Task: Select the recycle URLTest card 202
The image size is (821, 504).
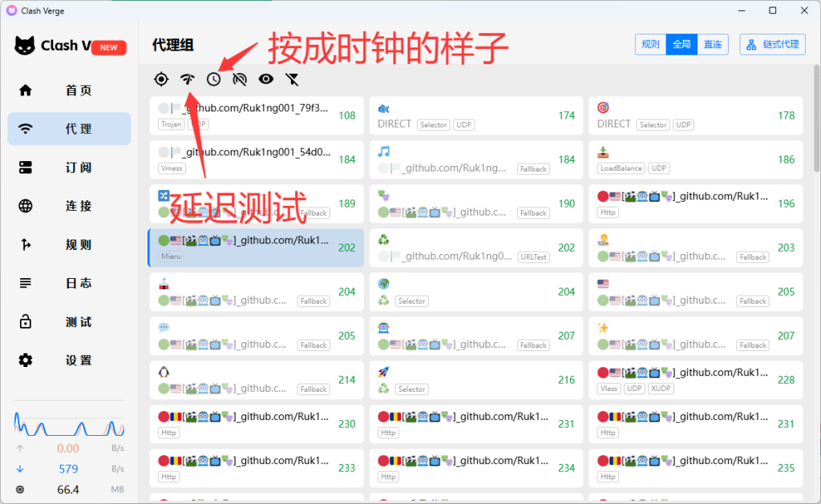Action: [476, 248]
